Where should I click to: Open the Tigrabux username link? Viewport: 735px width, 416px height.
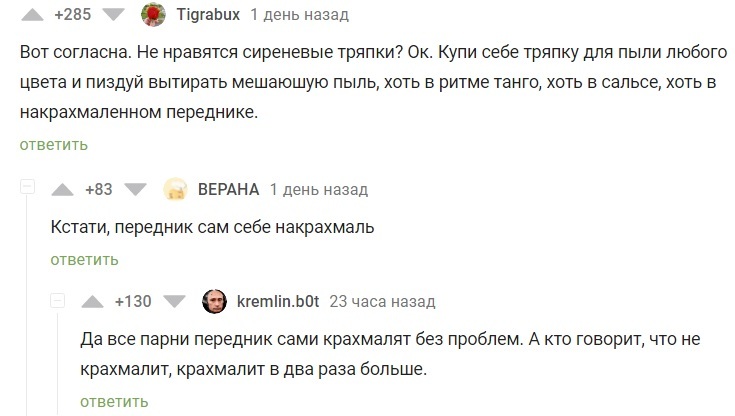207,15
